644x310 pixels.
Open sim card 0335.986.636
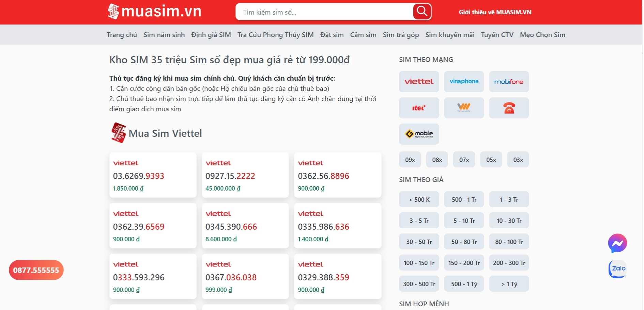(x=337, y=226)
